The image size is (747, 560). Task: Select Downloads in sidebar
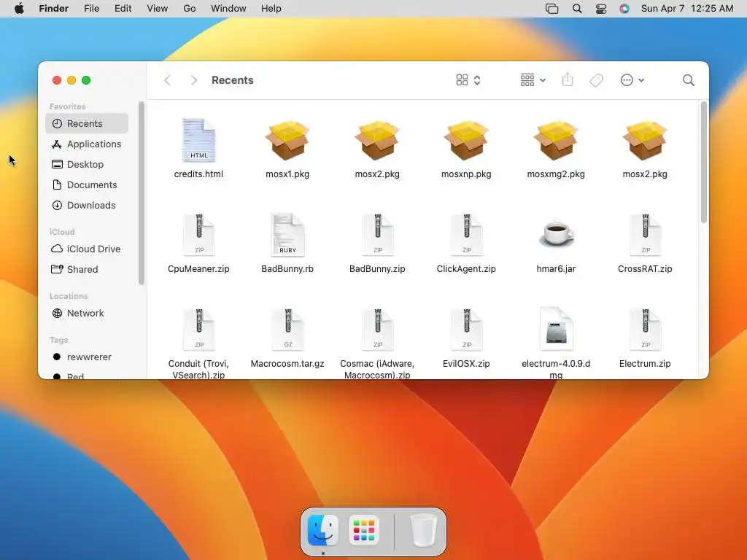[x=87, y=205]
